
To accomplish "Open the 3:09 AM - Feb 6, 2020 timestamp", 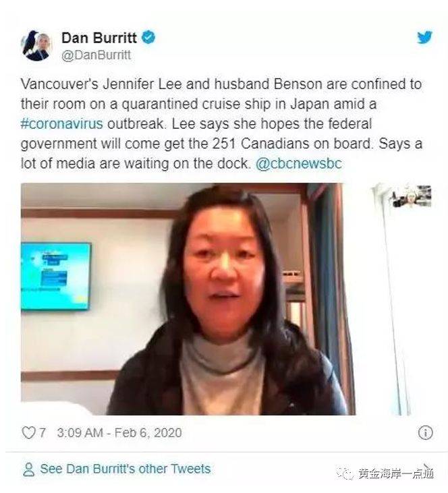I will click(119, 432).
